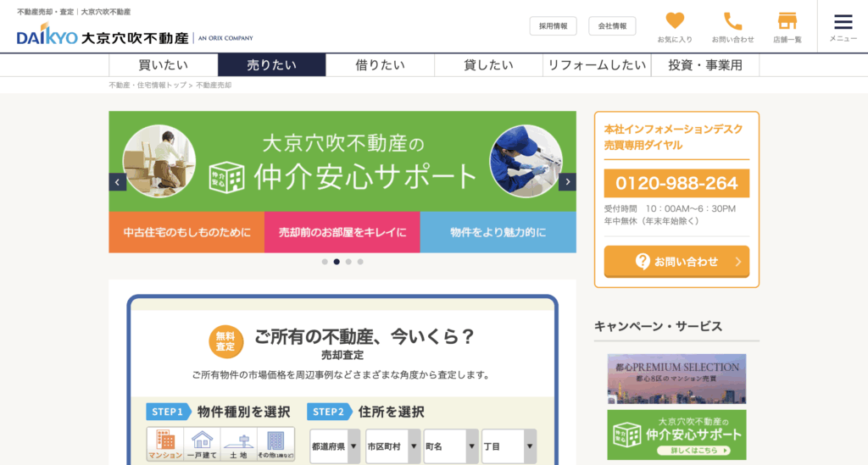Open 物件をより魅力的に panel
Image resolution: width=868 pixels, height=465 pixels.
tap(498, 232)
